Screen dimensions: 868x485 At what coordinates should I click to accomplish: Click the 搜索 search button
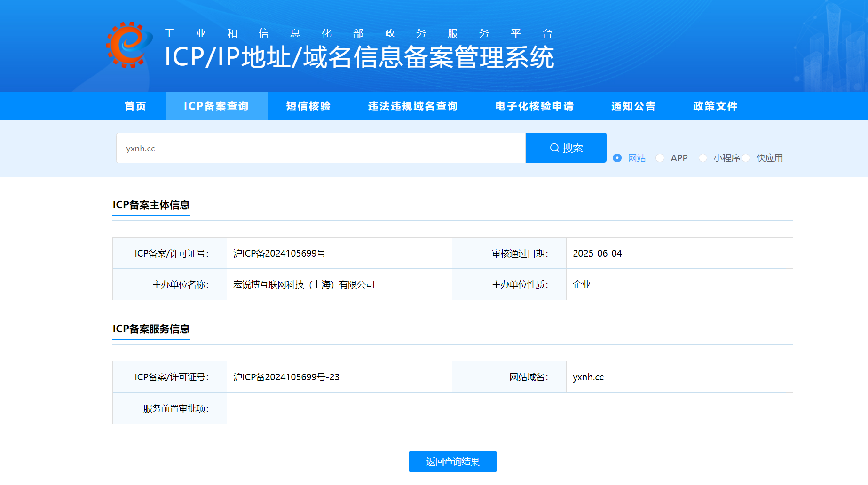coord(566,148)
